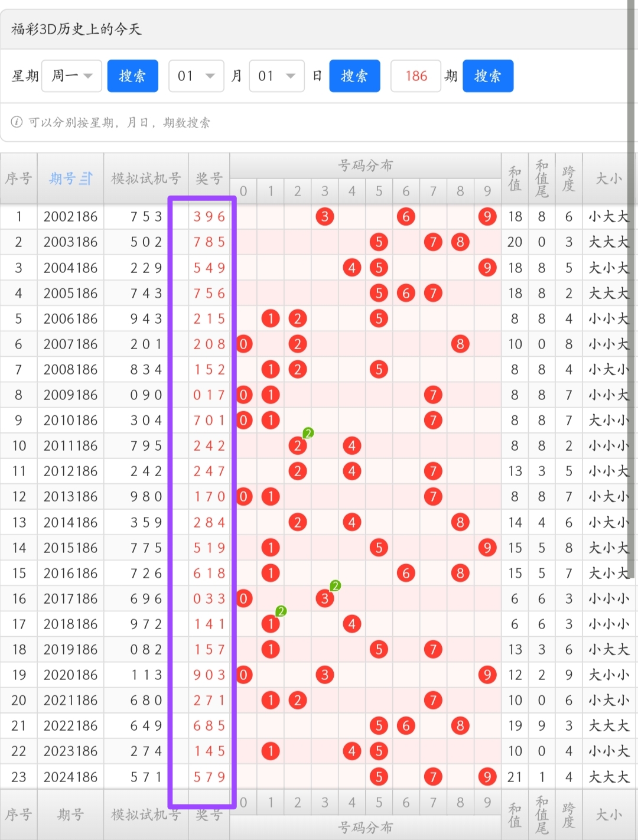Click the 号码分布 top header

point(366,165)
